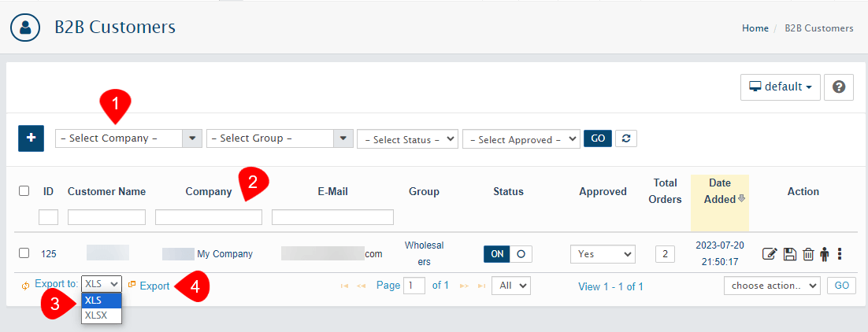Image resolution: width=868 pixels, height=332 pixels.
Task: Click the Export link
Action: pos(154,286)
